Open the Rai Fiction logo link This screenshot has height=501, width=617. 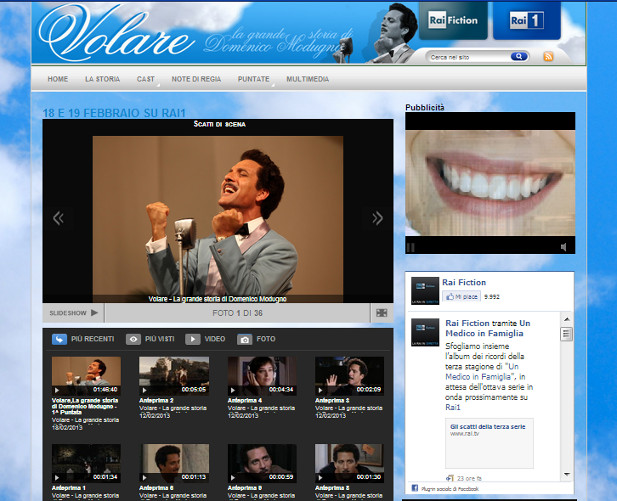[x=452, y=20]
